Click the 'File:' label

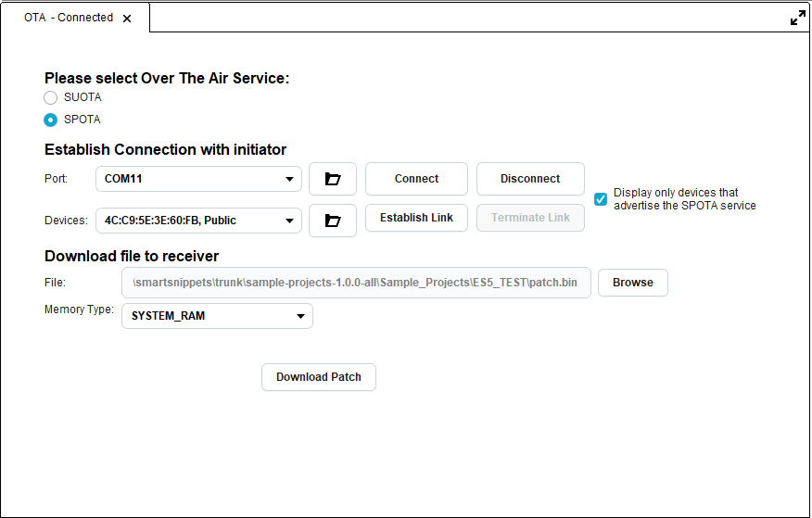point(55,283)
